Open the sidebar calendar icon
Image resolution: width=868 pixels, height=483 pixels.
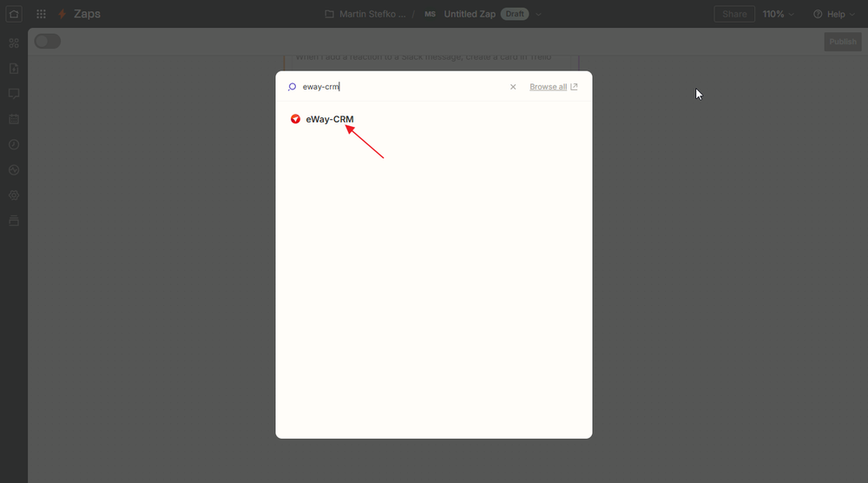point(14,119)
